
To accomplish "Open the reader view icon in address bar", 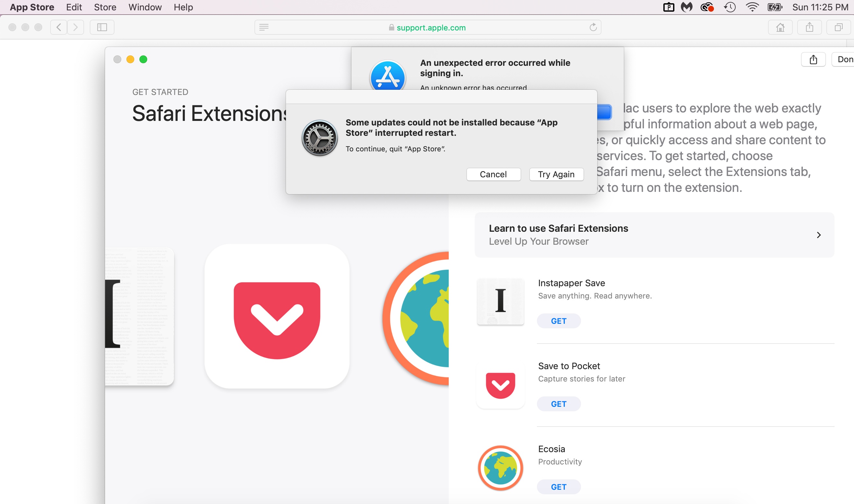I will [264, 27].
